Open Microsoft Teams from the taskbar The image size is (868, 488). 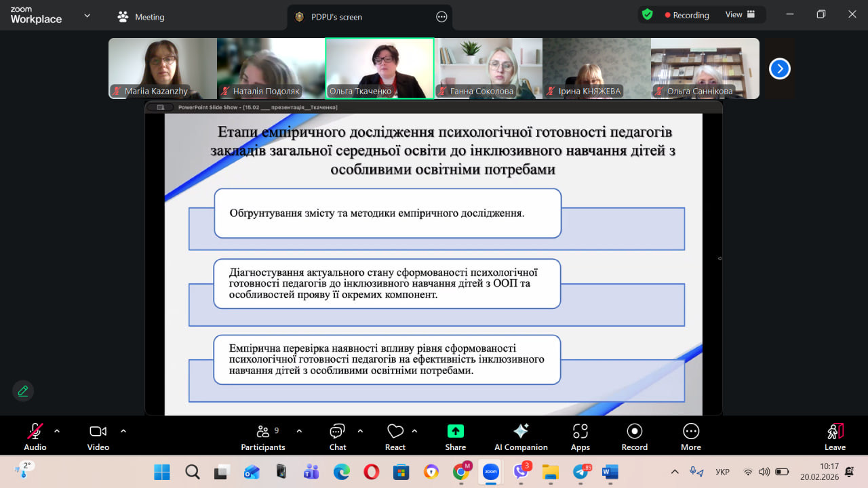[x=311, y=472]
